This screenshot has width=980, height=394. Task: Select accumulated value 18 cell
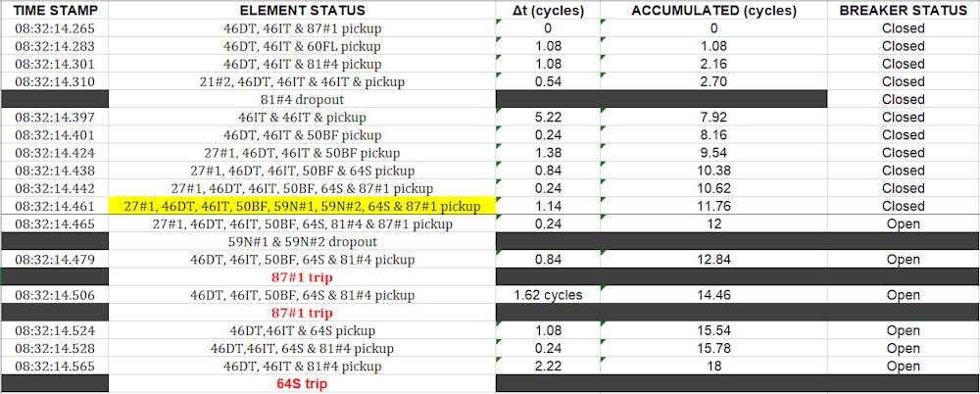[713, 367]
